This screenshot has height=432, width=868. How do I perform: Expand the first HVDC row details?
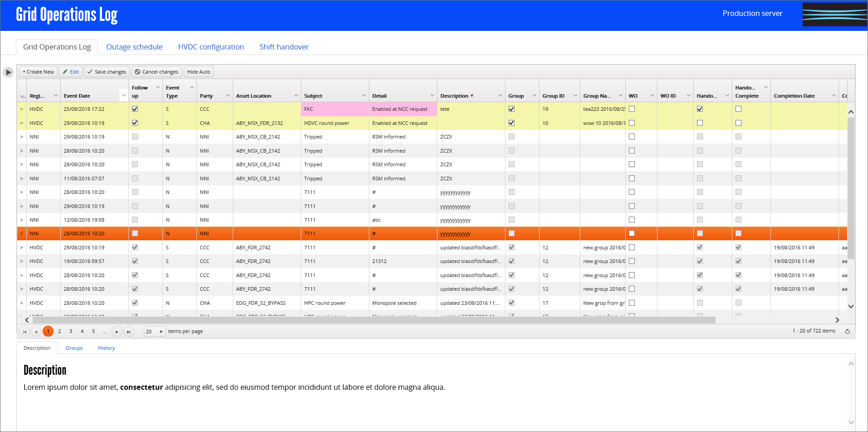(21, 109)
